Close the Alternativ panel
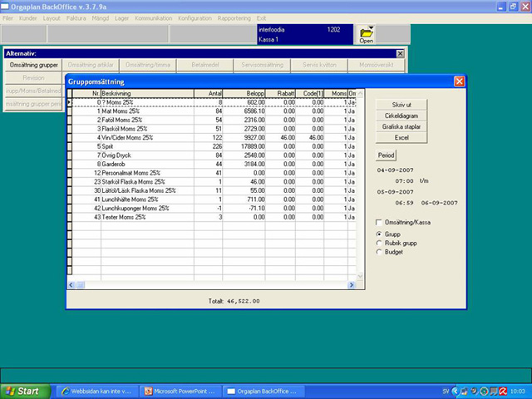The image size is (532, 399). pos(400,53)
